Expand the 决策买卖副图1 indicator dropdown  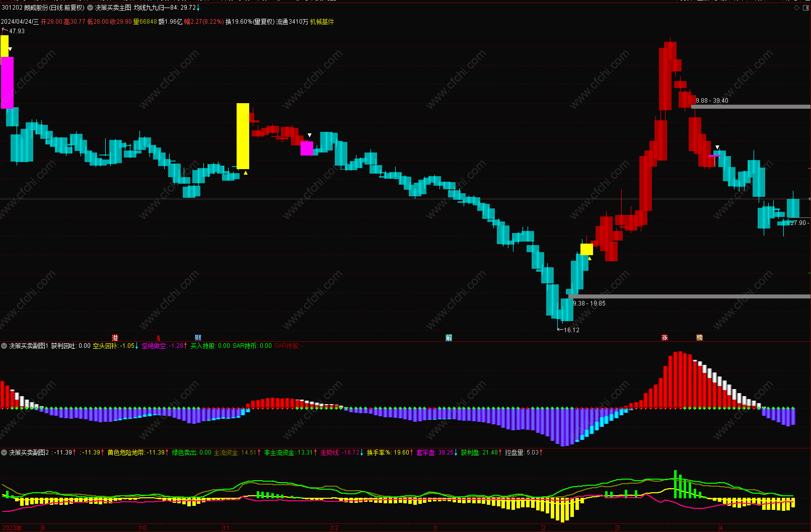4,346
